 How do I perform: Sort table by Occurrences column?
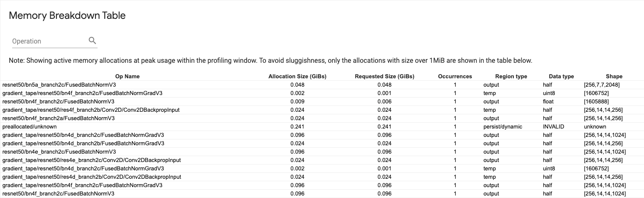(x=455, y=76)
